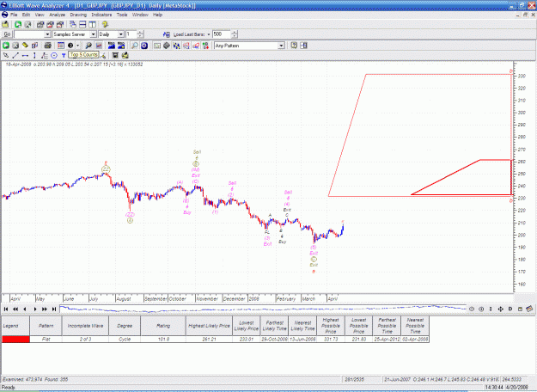Click the Load Last Bars stepper arrows

[x=235, y=34]
